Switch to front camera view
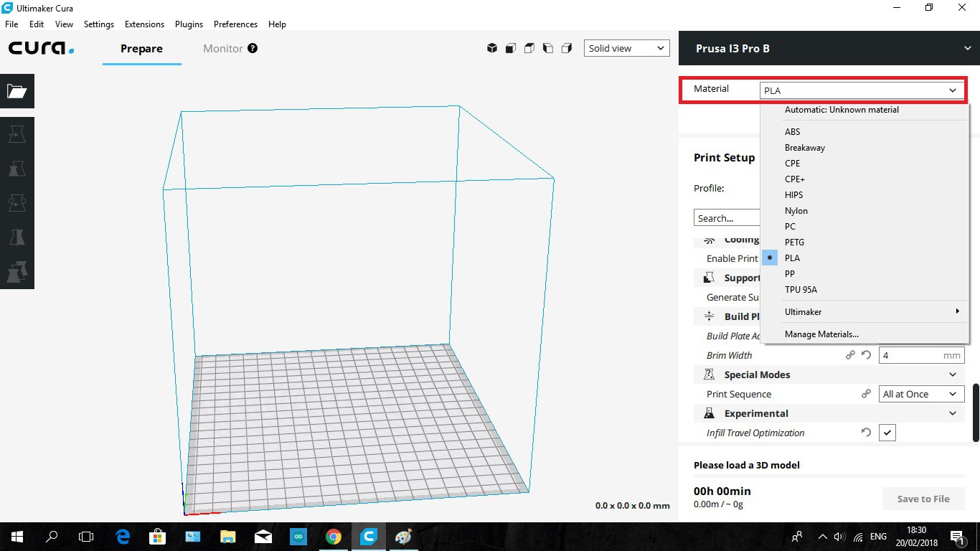Image resolution: width=980 pixels, height=551 pixels. pos(510,48)
